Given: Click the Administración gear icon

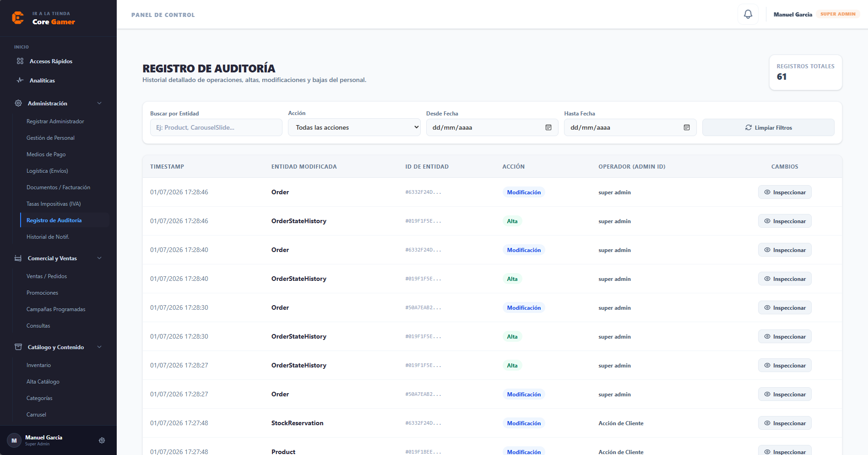Looking at the screenshot, I should pyautogui.click(x=18, y=103).
